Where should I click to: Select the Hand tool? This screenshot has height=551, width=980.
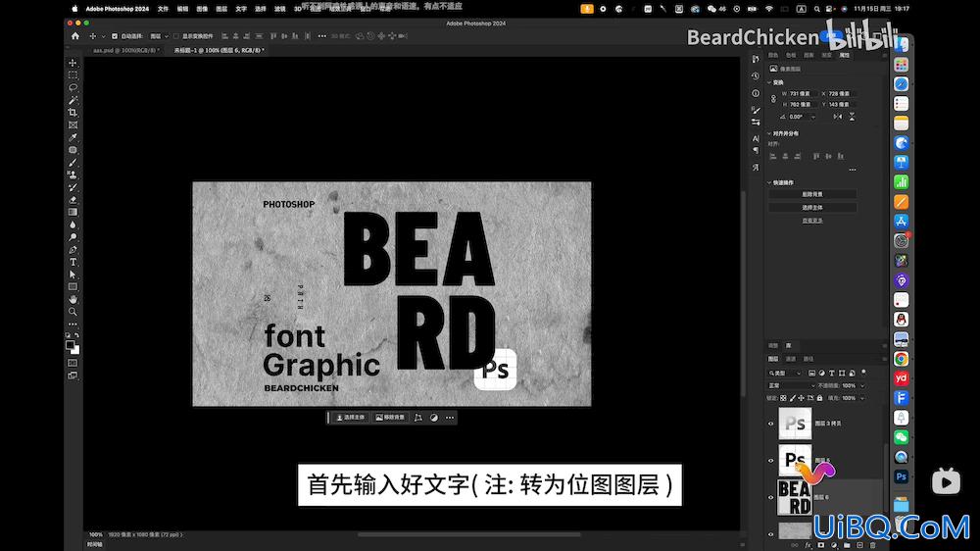73,300
